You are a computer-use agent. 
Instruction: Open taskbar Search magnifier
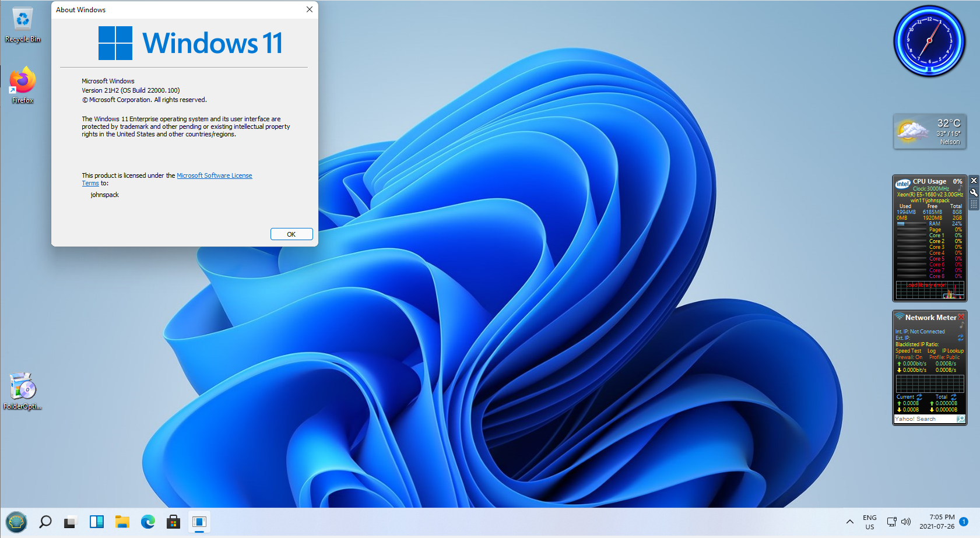click(x=45, y=522)
